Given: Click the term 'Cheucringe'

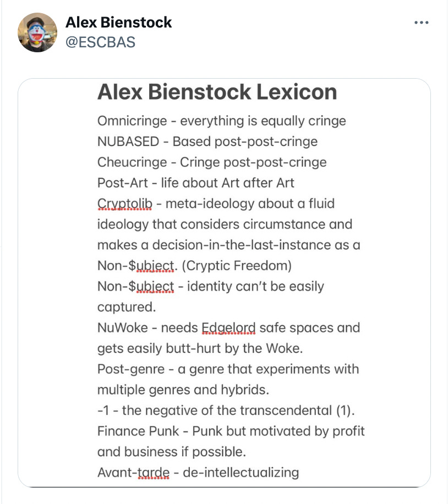Looking at the screenshot, I should (132, 162).
